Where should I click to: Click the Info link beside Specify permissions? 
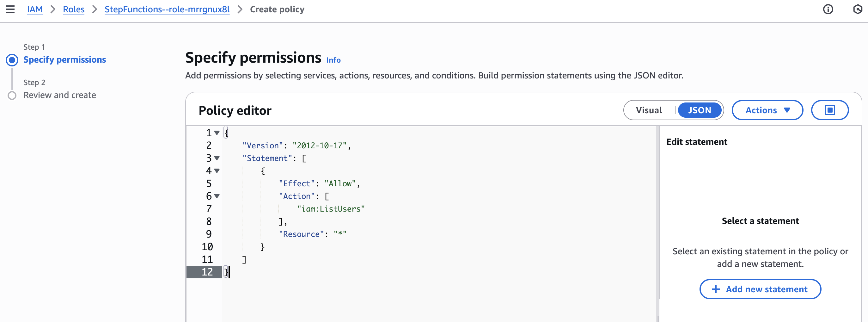point(333,60)
